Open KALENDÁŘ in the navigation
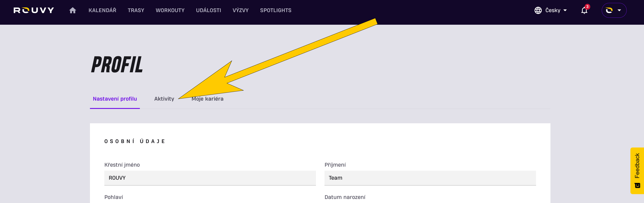This screenshot has height=203, width=644. click(102, 10)
